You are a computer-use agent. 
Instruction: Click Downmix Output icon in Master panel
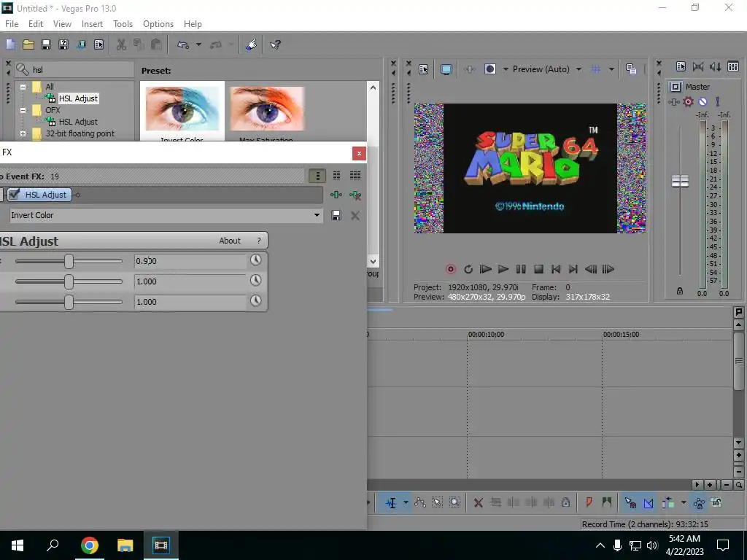[698, 67]
